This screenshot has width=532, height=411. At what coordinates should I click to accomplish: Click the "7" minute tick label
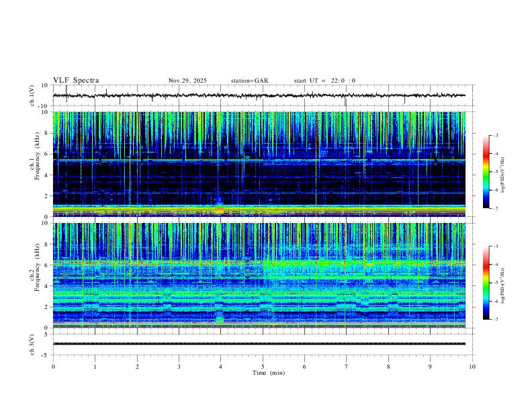(347, 367)
